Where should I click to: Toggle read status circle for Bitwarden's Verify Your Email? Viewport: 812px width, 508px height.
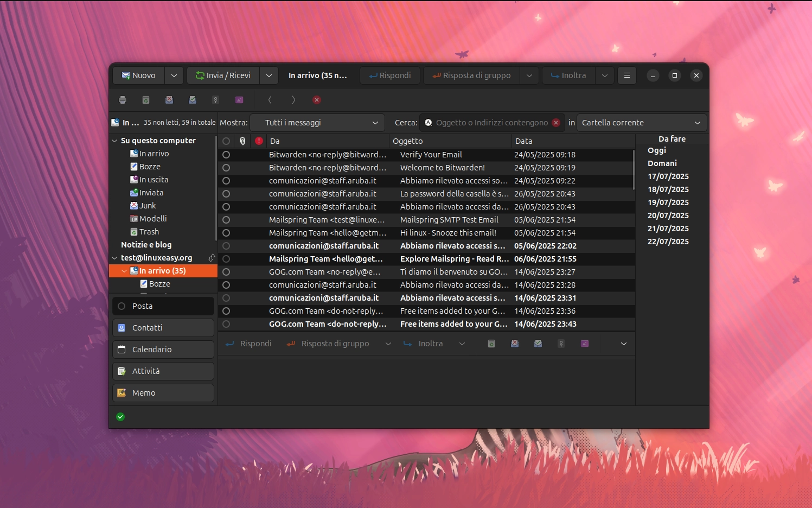(226, 154)
